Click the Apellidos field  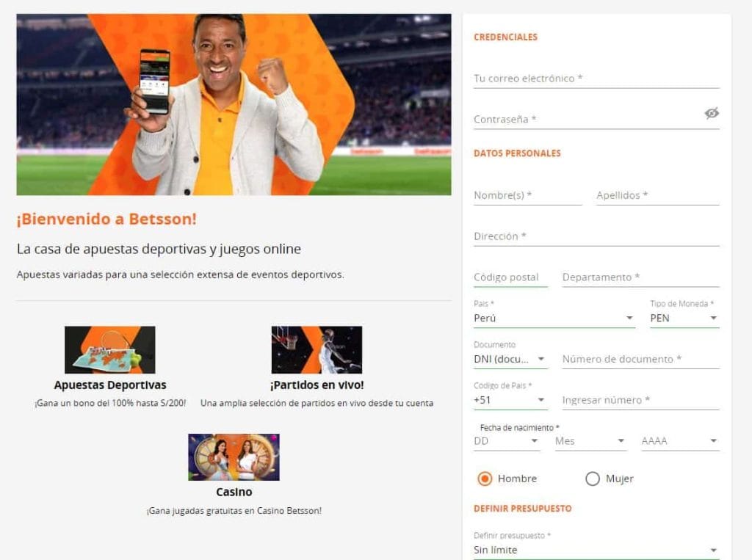(657, 195)
